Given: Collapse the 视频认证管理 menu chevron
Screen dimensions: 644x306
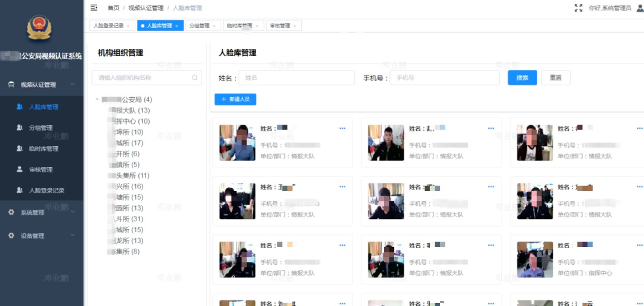Looking at the screenshot, I should [x=73, y=84].
